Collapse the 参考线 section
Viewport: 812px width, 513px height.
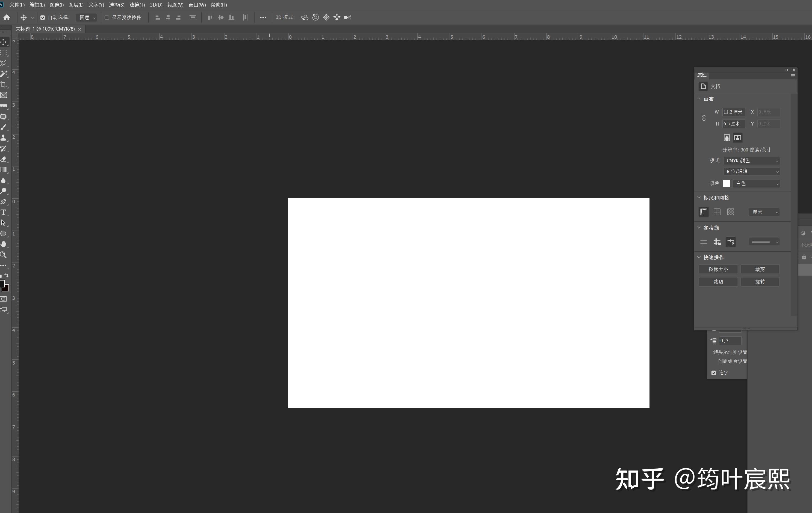[699, 228]
